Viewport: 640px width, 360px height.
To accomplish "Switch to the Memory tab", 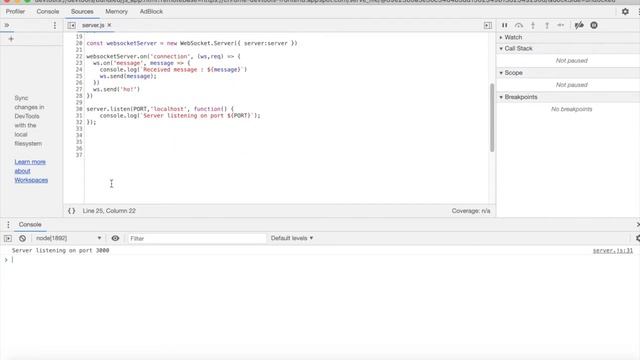I will (x=116, y=11).
